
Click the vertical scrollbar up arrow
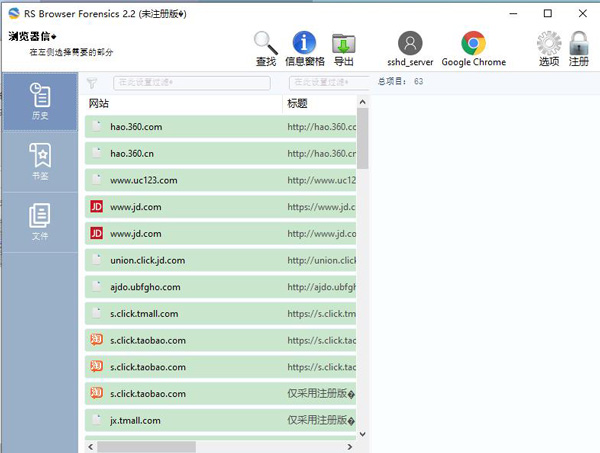tap(362, 102)
